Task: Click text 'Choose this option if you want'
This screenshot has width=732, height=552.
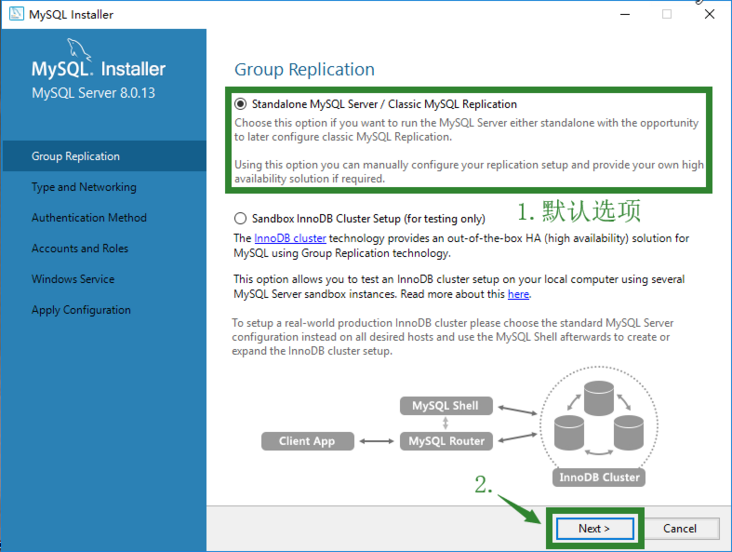Action: tap(303, 123)
